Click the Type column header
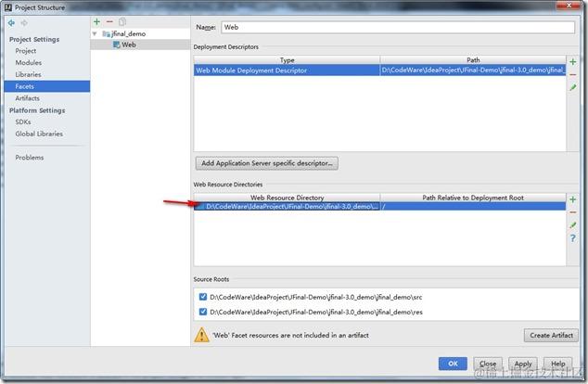This screenshot has height=384, width=588. [x=287, y=60]
